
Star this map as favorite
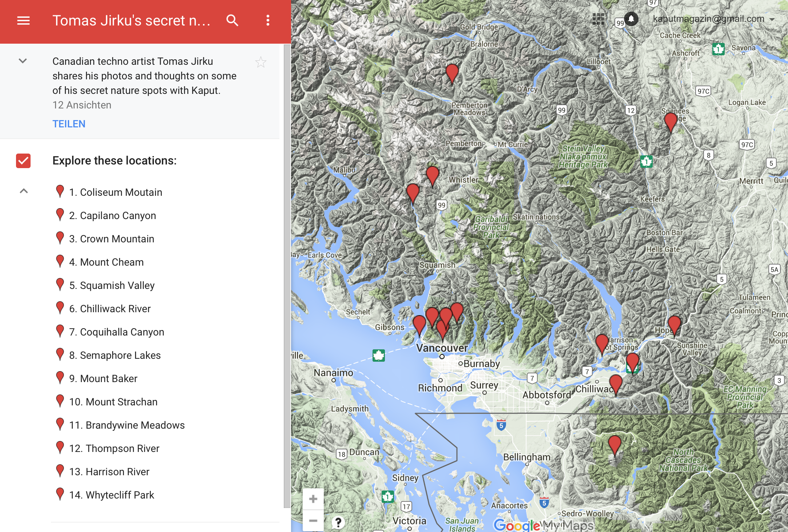tap(260, 62)
